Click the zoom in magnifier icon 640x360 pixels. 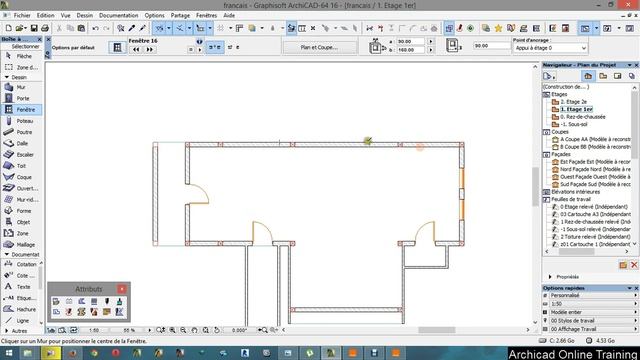173,330
